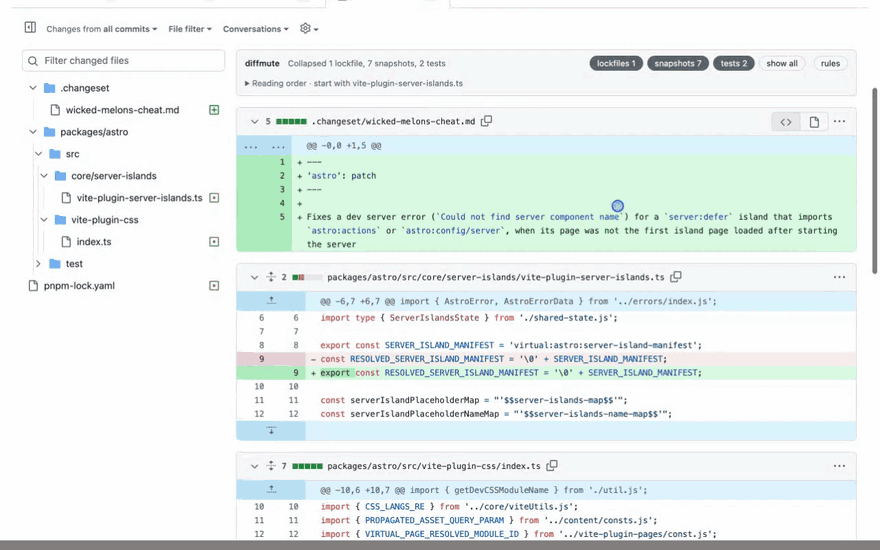Collapse the src folder in file tree

(39, 154)
